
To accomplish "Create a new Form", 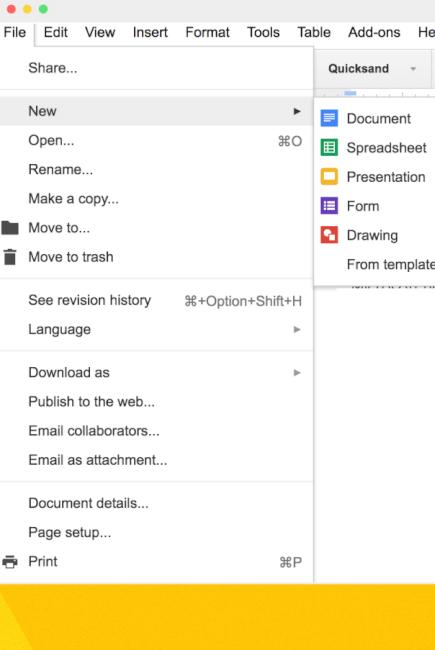I will point(375,206).
